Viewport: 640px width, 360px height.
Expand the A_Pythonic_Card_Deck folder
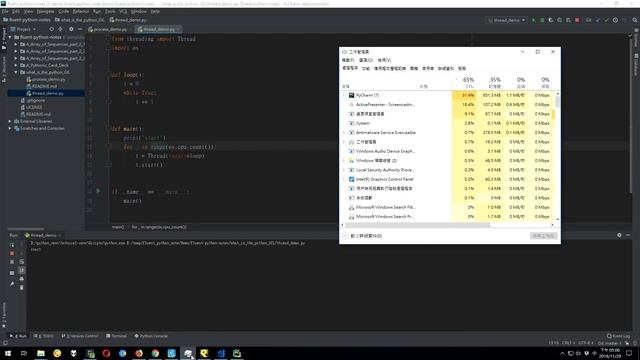coord(16,65)
